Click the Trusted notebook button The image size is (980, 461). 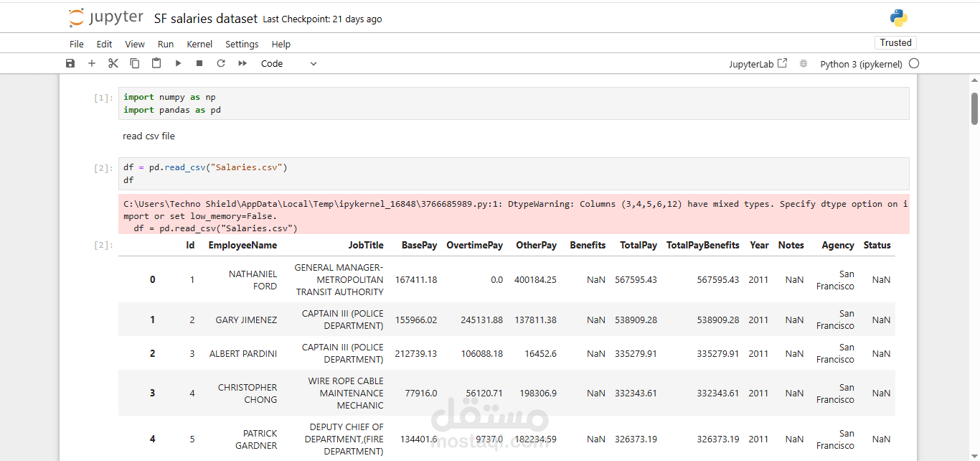click(x=895, y=42)
